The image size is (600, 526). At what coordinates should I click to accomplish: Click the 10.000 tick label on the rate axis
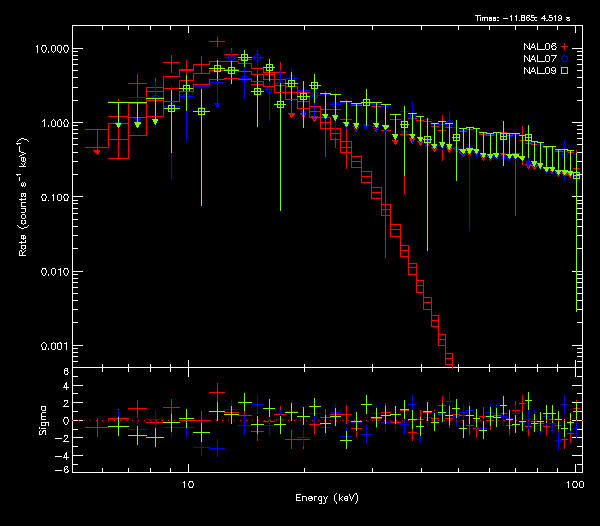(52, 49)
